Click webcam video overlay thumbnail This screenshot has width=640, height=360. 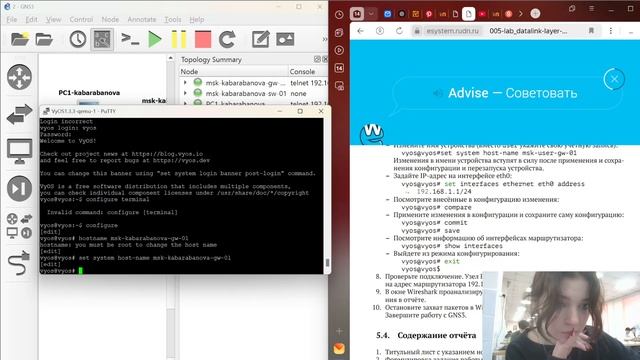[561, 316]
